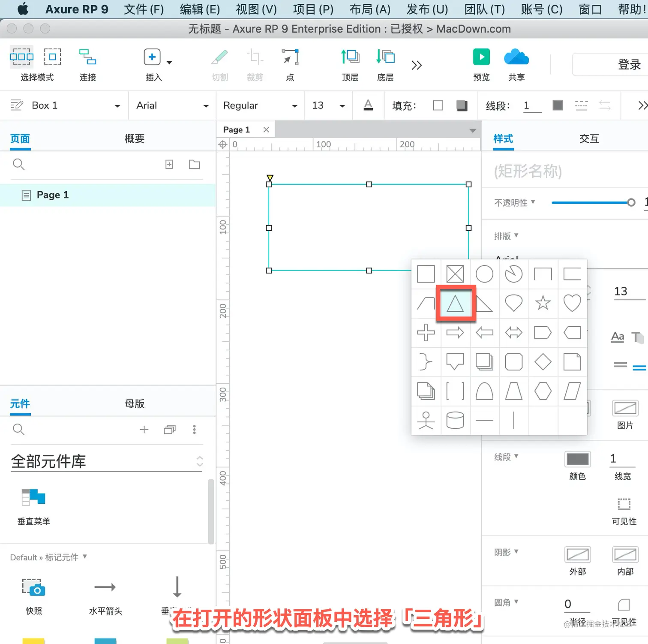Click the line width field in toolbar
Viewport: 648px width, 644px height.
pyautogui.click(x=532, y=105)
